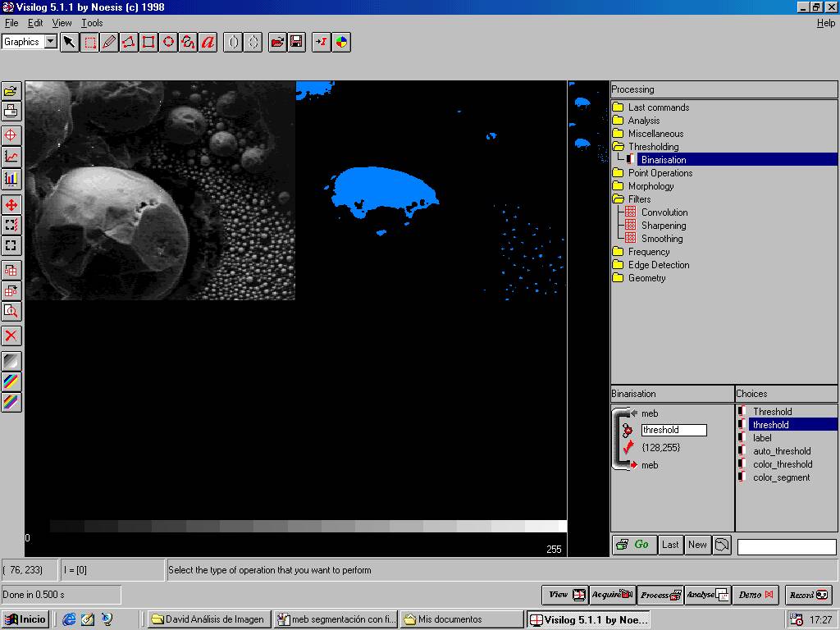The height and width of the screenshot is (630, 840).
Task: Click the printer icon in left sidebar
Action: pos(11,112)
